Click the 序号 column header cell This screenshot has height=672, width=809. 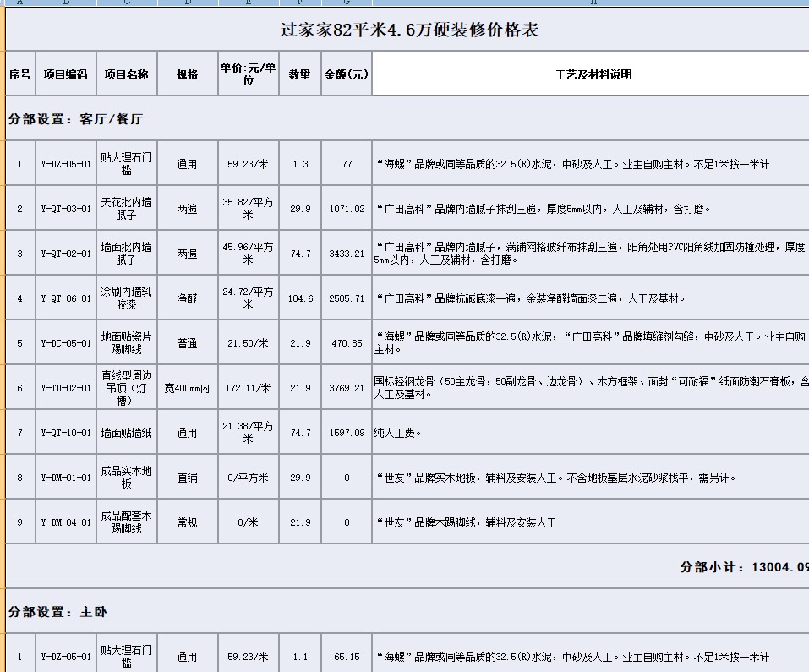(20, 74)
